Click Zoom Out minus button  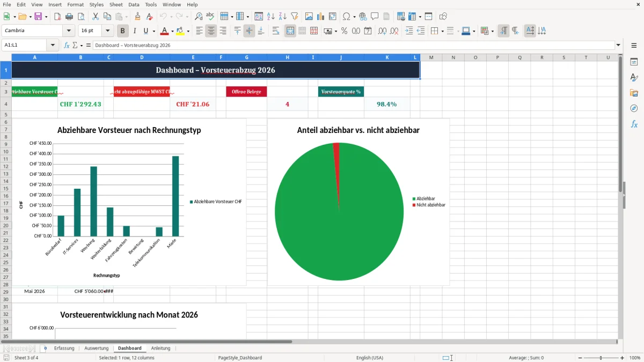coord(579,358)
